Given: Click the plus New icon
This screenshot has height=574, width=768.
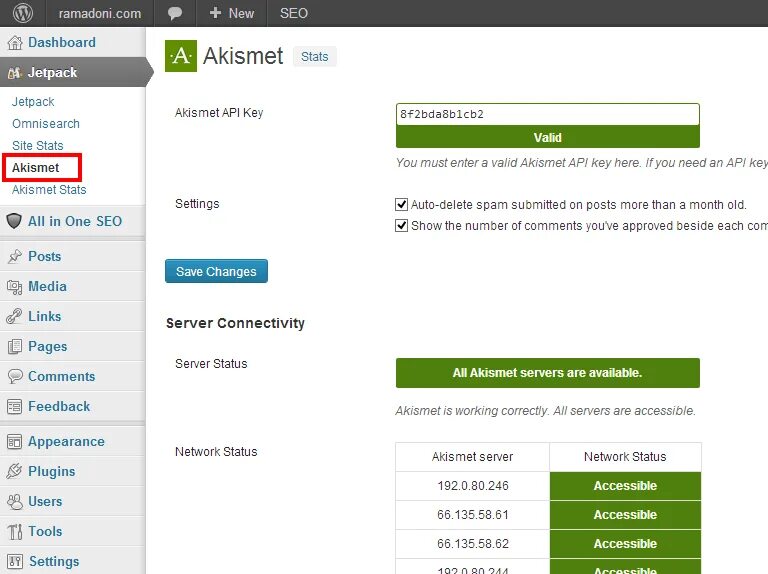Looking at the screenshot, I should pyautogui.click(x=215, y=13).
